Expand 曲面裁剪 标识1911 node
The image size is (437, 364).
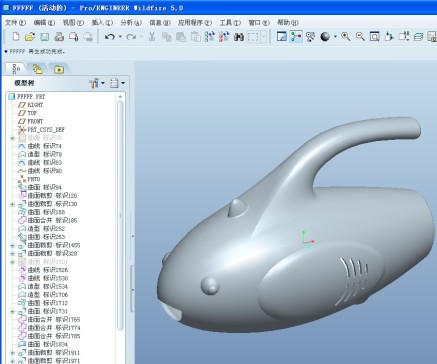13,353
